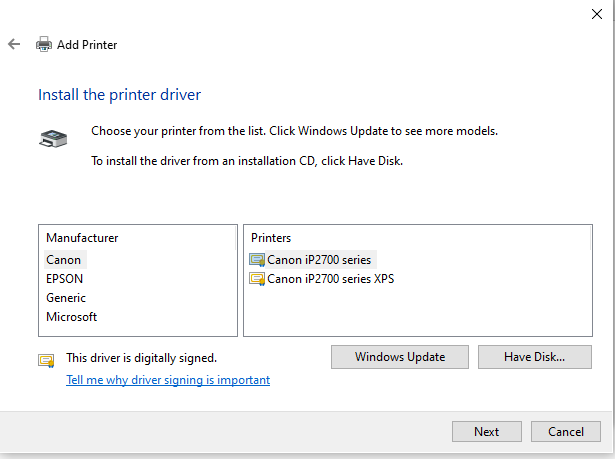The height and width of the screenshot is (459, 615).
Task: Click the Printers column header
Action: [x=271, y=238]
